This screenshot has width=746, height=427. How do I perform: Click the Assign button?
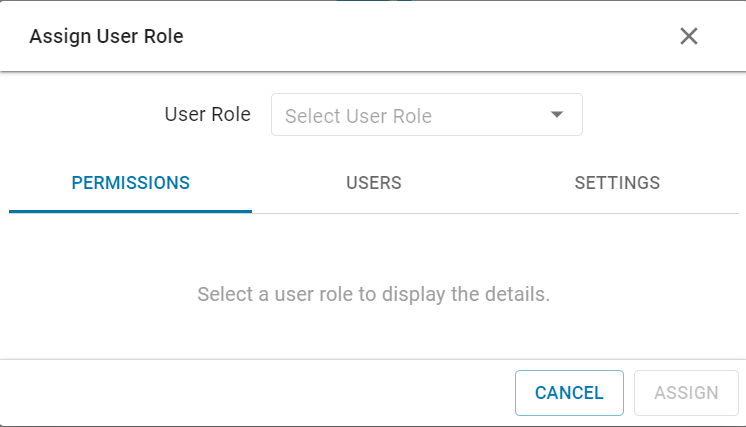pyautogui.click(x=686, y=393)
